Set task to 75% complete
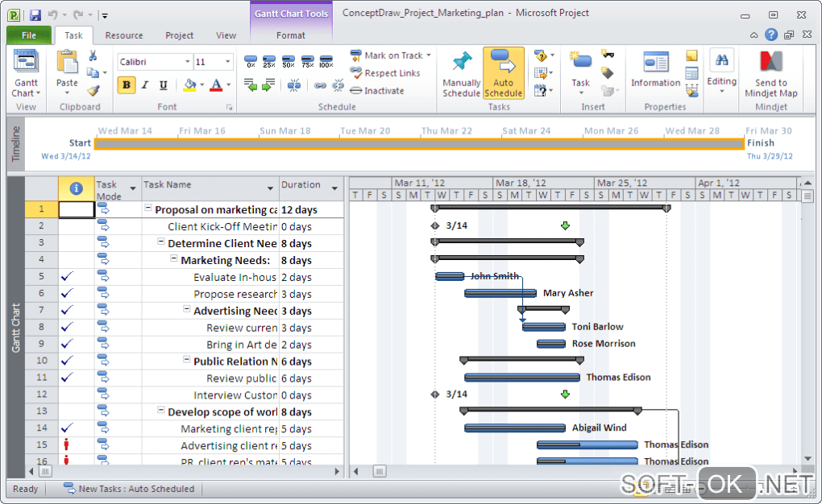Image resolution: width=822 pixels, height=504 pixels. pos(307,62)
